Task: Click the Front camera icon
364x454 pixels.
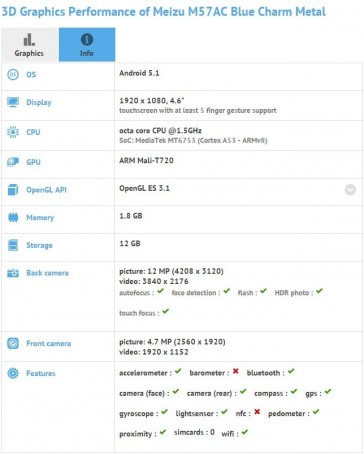Action: pos(13,343)
